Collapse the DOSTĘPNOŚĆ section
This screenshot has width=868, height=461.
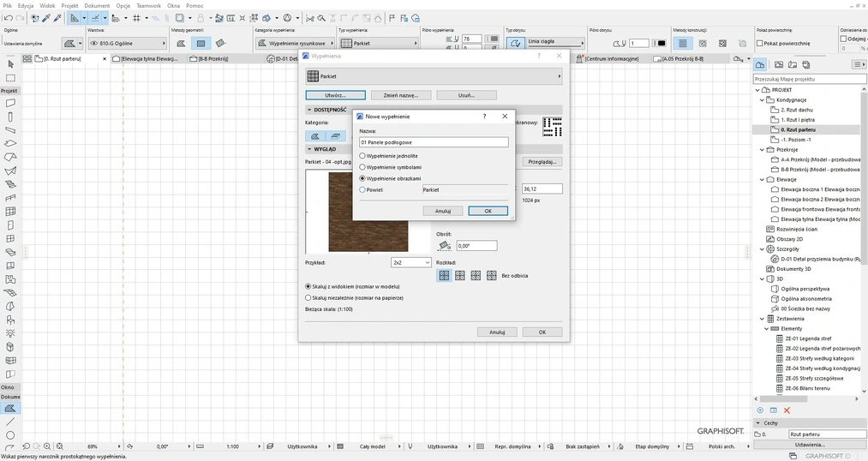309,111
